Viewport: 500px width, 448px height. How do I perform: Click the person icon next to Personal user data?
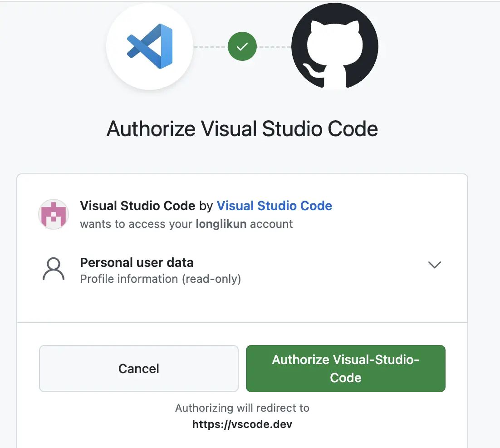pyautogui.click(x=53, y=269)
